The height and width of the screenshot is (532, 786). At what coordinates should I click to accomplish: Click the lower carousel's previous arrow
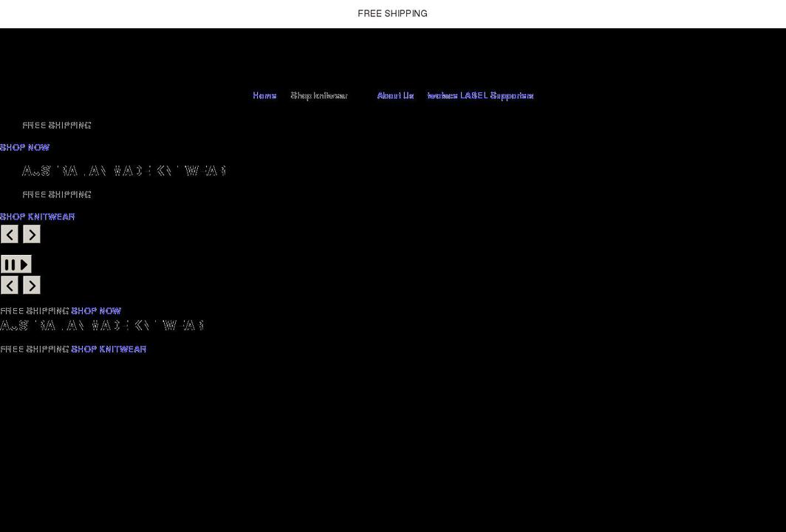click(9, 284)
